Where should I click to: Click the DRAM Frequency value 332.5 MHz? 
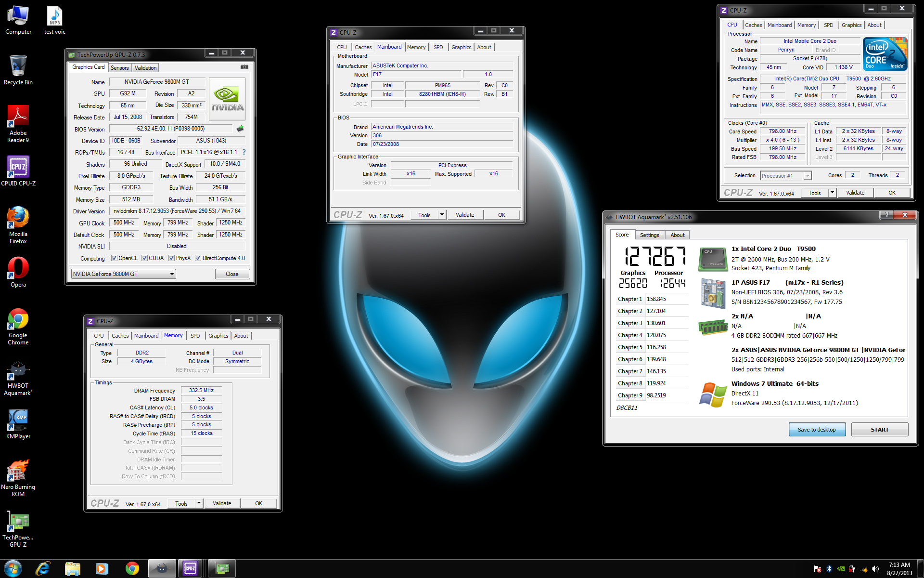(201, 390)
